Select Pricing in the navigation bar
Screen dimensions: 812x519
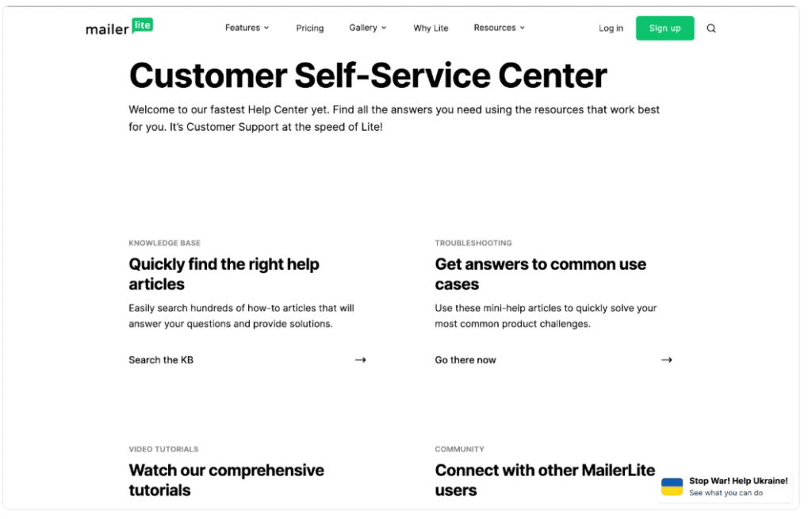pyautogui.click(x=309, y=28)
